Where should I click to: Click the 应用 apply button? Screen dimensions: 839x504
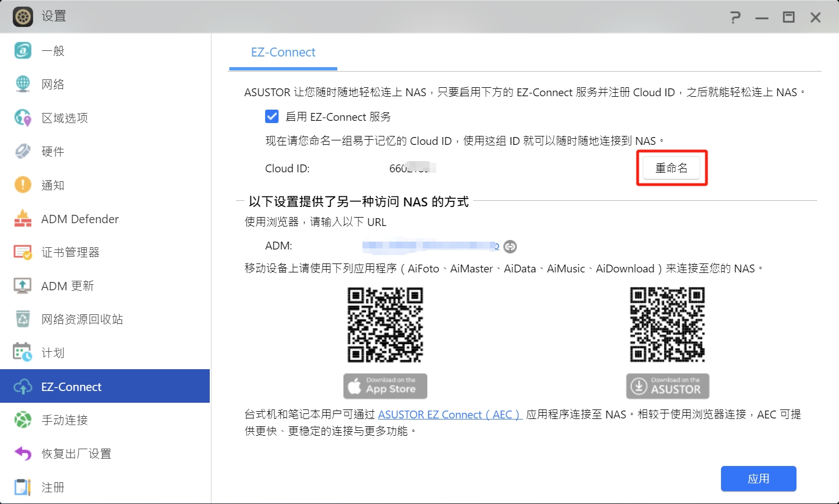click(758, 479)
